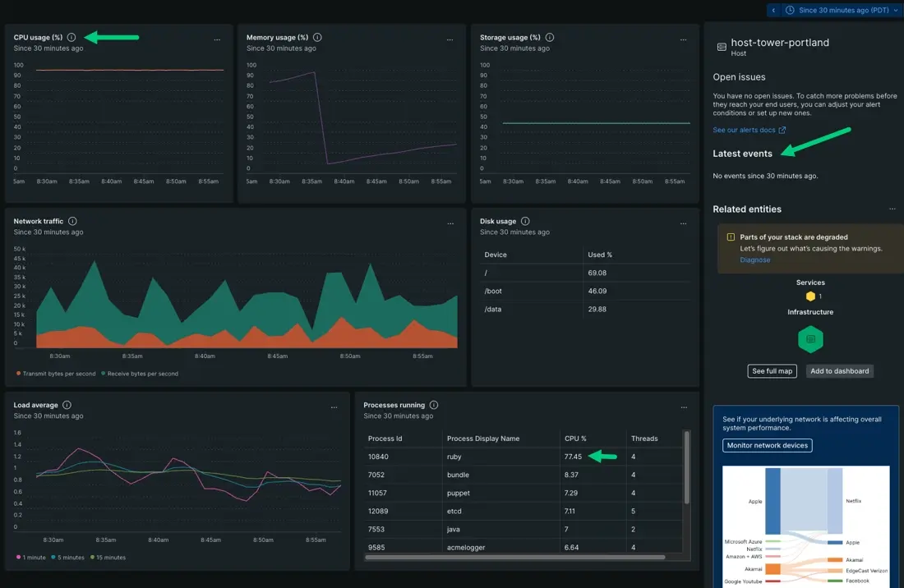Click the CPU usage info icon
Viewport: 904px width, 588px height.
(71, 38)
